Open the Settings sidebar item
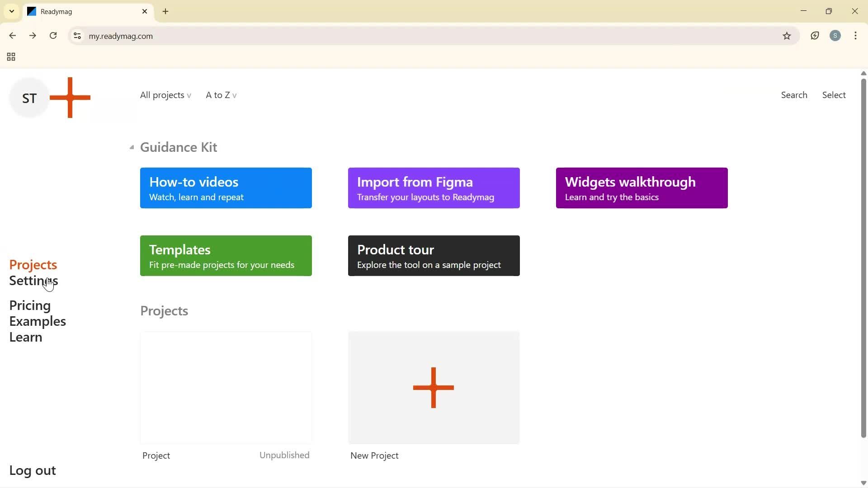 (x=33, y=281)
